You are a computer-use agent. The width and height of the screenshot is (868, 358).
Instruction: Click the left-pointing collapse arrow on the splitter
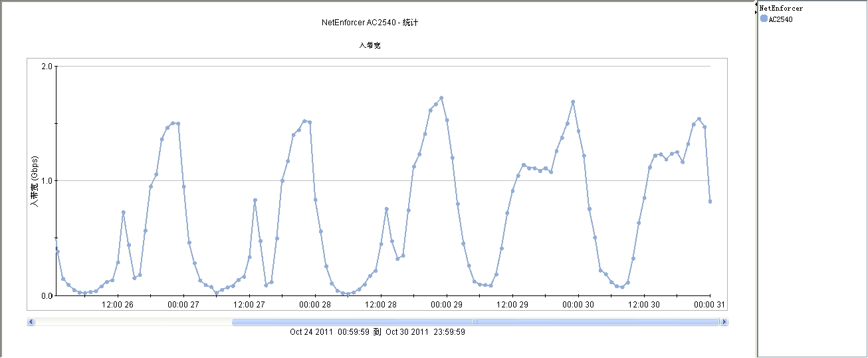click(x=756, y=4)
